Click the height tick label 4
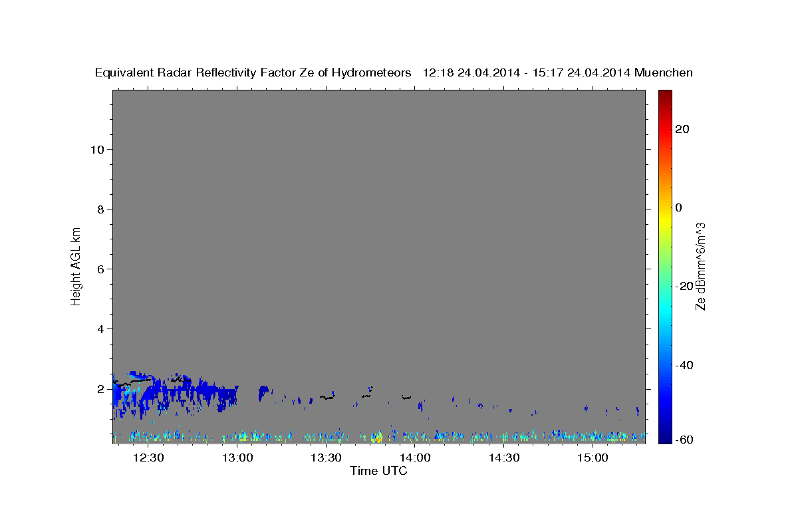The width and height of the screenshot is (798, 532). pos(101,329)
